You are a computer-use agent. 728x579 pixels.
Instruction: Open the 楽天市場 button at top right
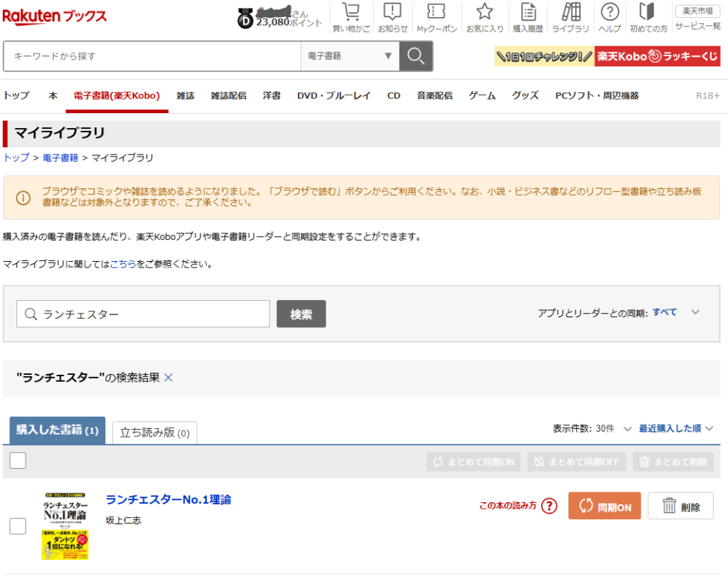697,11
